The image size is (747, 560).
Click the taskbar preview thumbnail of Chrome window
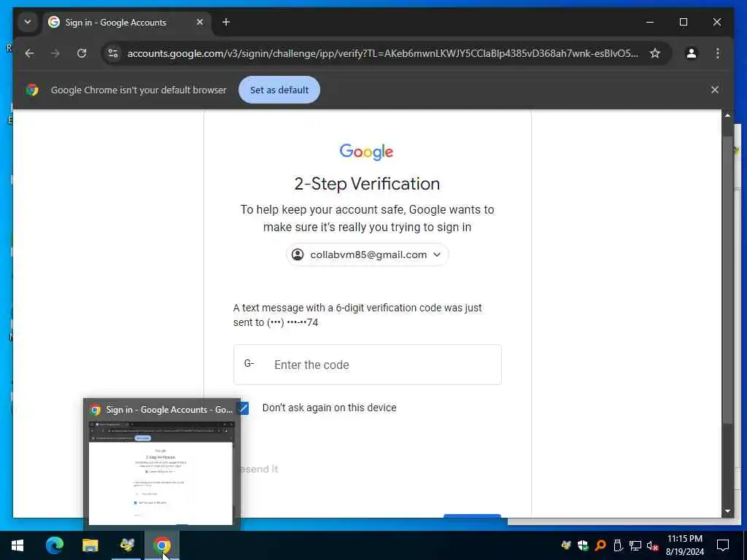click(161, 472)
